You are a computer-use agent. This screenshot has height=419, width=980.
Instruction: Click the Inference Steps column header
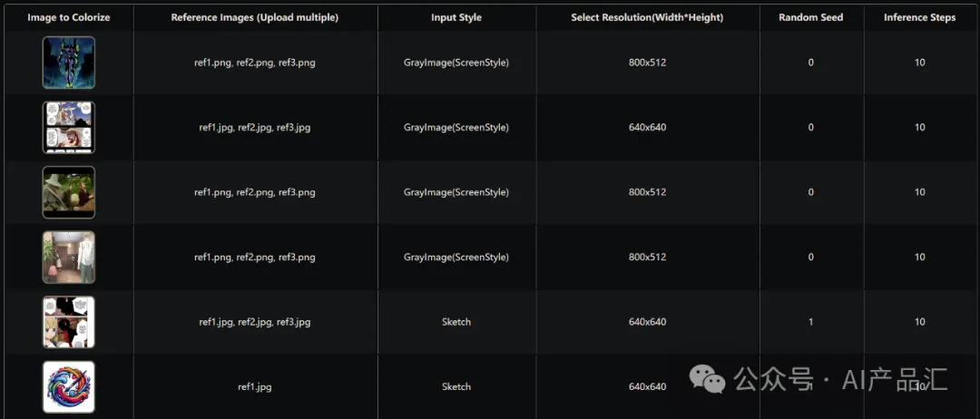click(919, 17)
